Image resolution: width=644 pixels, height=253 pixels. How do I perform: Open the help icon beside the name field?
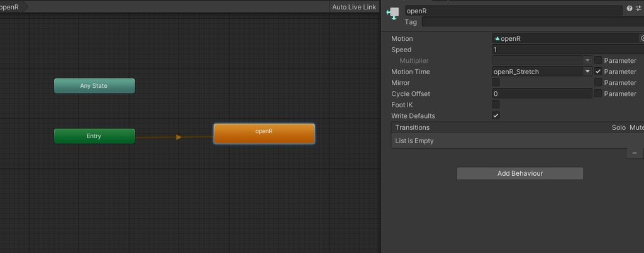coord(630,9)
